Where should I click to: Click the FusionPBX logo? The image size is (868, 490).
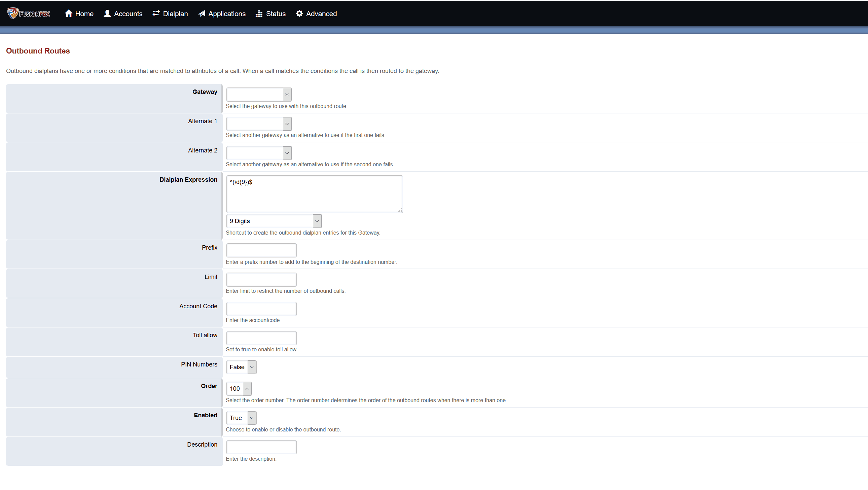pyautogui.click(x=28, y=13)
